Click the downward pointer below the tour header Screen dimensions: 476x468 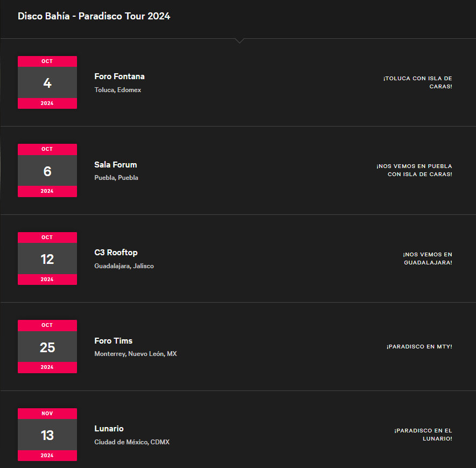tap(240, 41)
